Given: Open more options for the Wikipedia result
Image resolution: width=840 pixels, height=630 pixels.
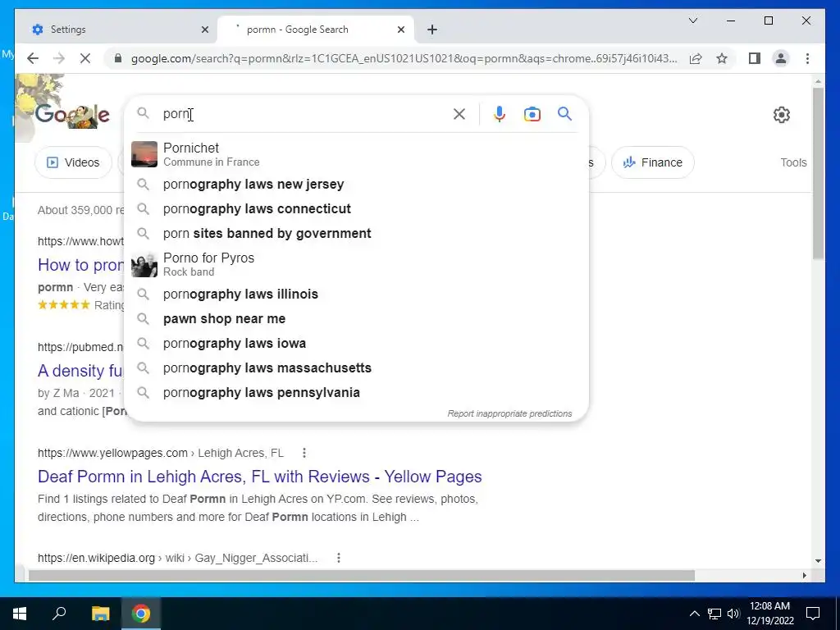Looking at the screenshot, I should tap(339, 558).
